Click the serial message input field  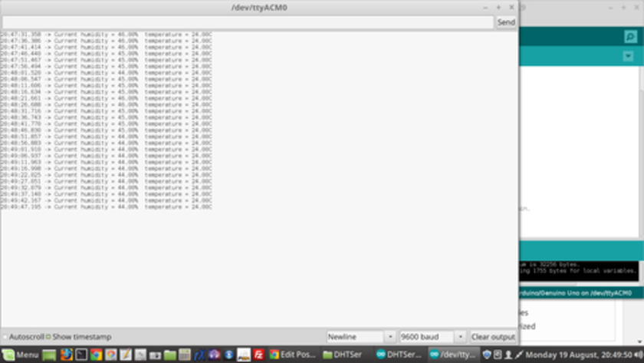(247, 22)
